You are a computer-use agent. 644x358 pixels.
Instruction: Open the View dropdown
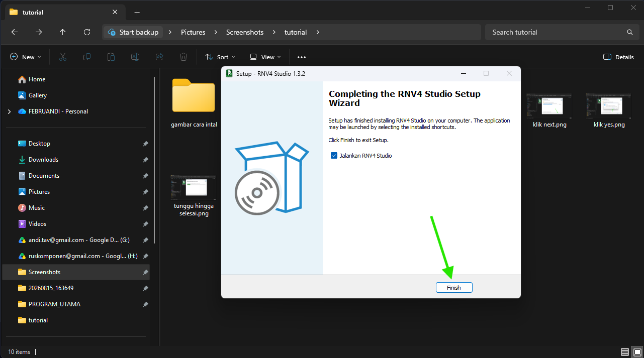coord(265,57)
